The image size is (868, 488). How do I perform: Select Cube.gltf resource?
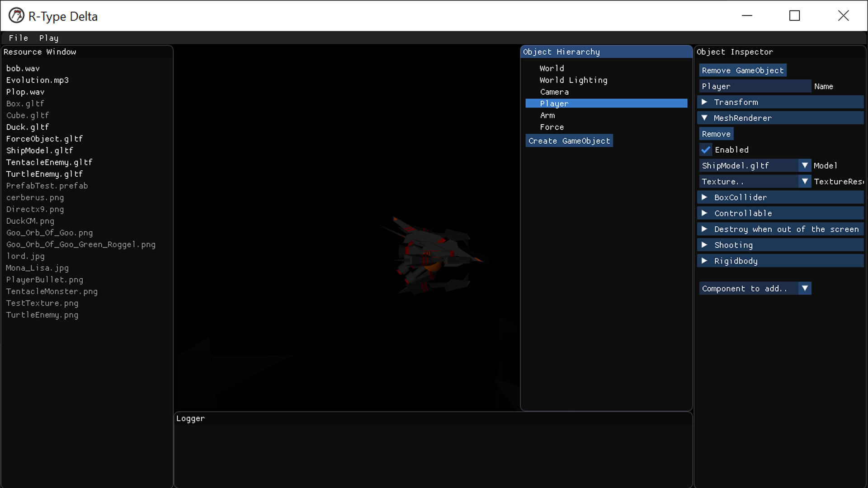click(28, 115)
